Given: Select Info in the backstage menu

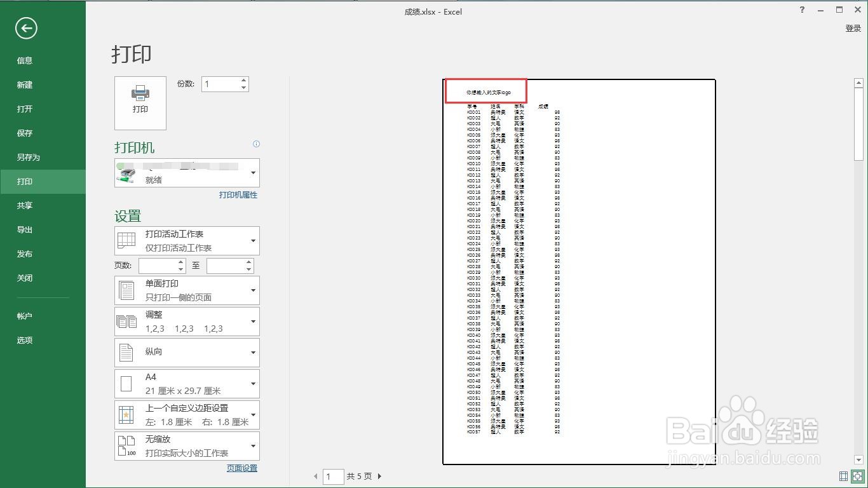Looking at the screenshot, I should [43, 60].
